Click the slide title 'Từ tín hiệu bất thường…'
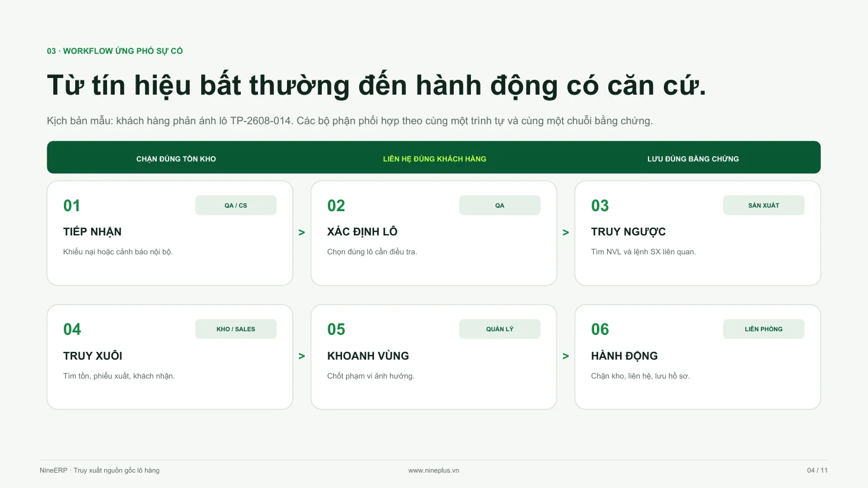Screen dimensions: 868x488 tap(376, 85)
